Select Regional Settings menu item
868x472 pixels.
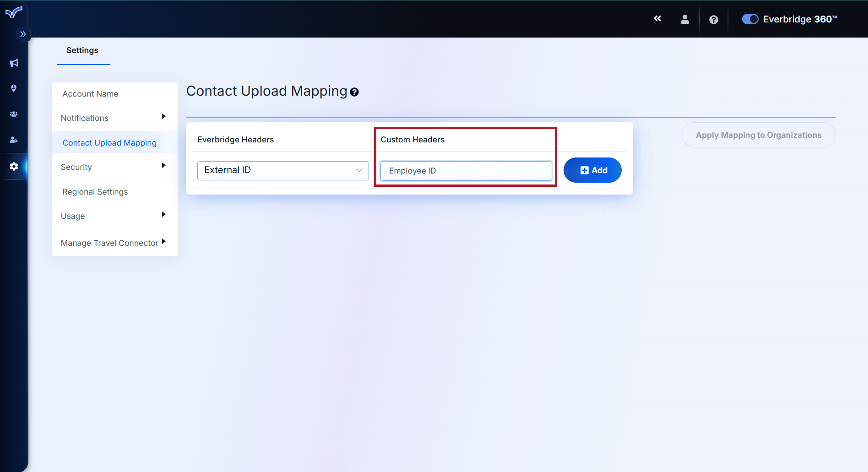(95, 192)
